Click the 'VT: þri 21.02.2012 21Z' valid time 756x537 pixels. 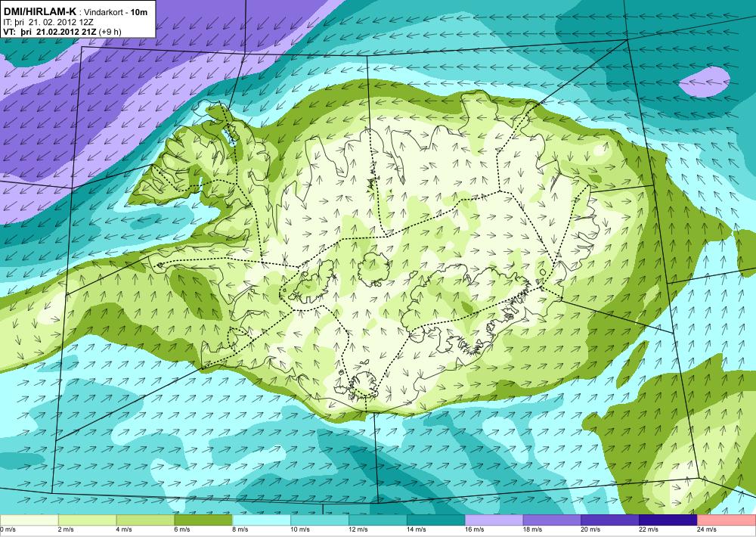click(x=50, y=32)
